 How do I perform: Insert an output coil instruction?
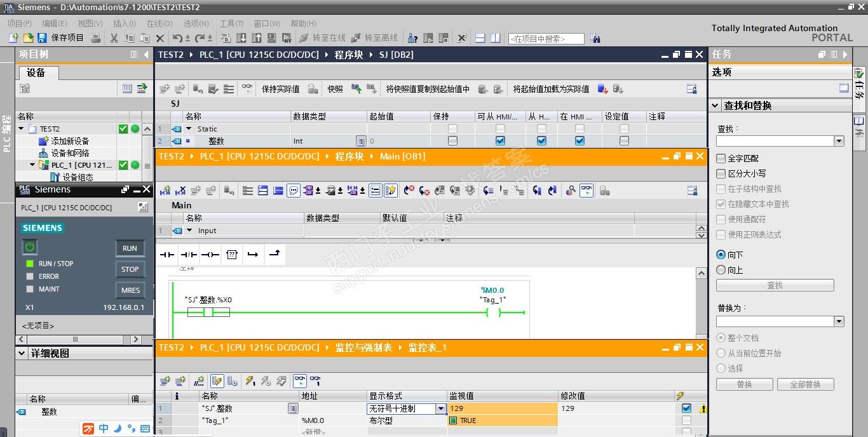pyautogui.click(x=210, y=255)
